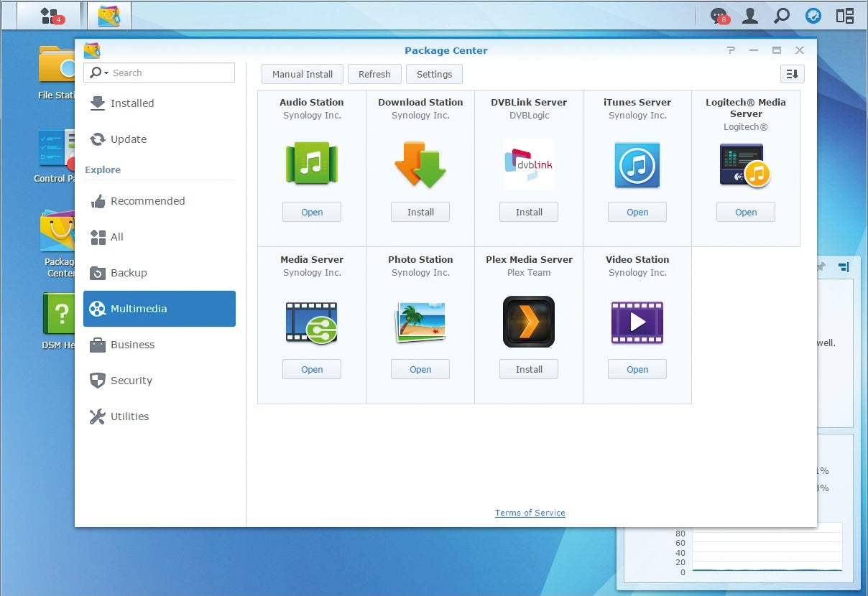Viewport: 868px width, 596px height.
Task: Click the Refresh button
Action: pos(374,74)
